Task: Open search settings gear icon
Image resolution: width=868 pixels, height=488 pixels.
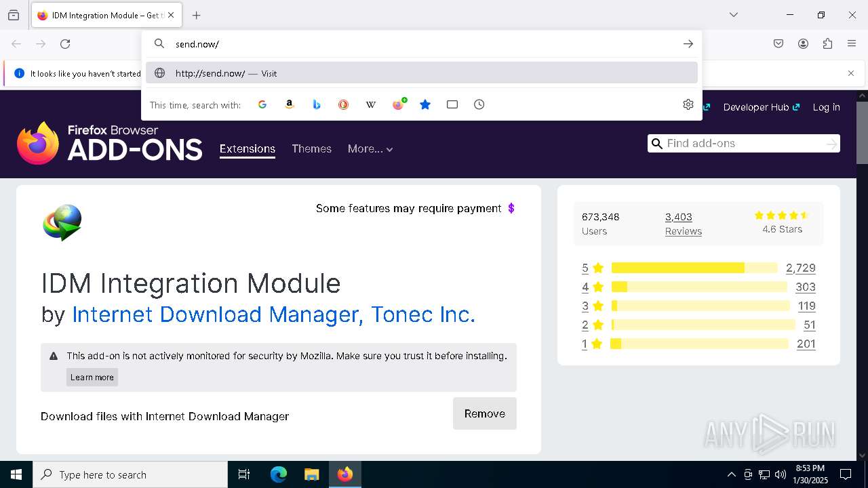Action: [x=688, y=104]
